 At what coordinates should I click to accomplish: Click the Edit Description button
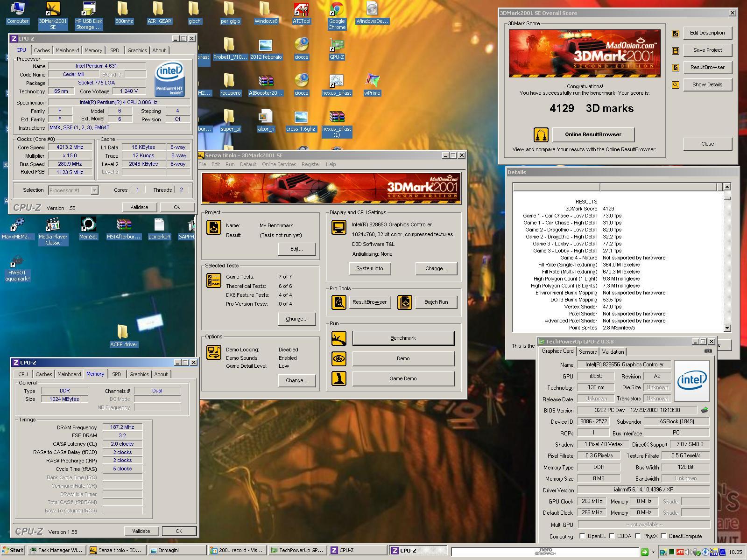707,33
